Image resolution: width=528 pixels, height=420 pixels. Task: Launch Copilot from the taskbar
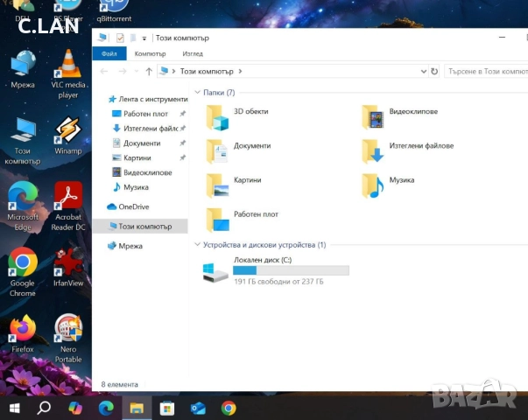(75, 409)
